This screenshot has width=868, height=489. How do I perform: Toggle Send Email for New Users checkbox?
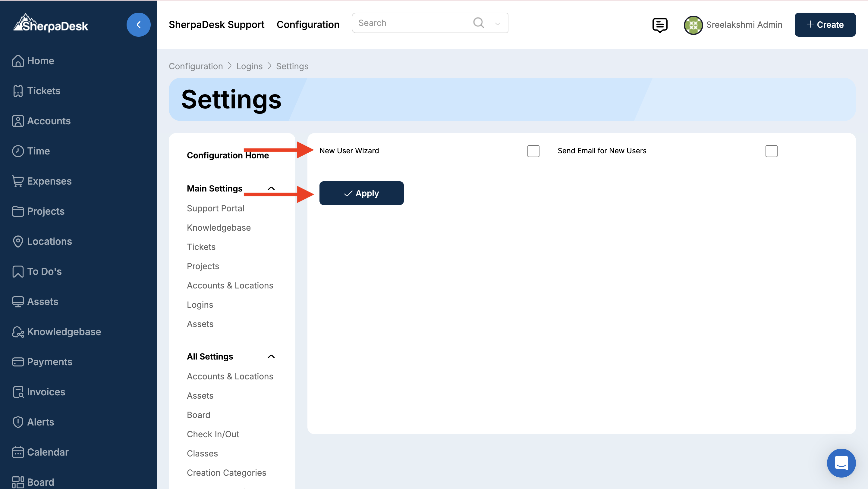point(771,151)
